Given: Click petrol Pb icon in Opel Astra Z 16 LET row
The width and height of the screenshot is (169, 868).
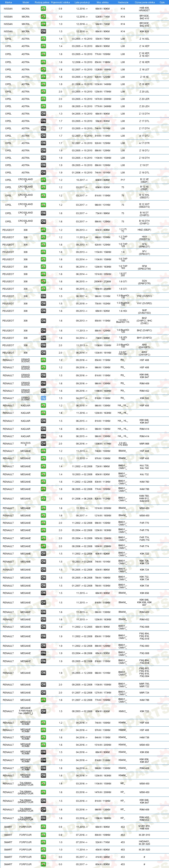Looking at the screenshot, I should 43,70.
